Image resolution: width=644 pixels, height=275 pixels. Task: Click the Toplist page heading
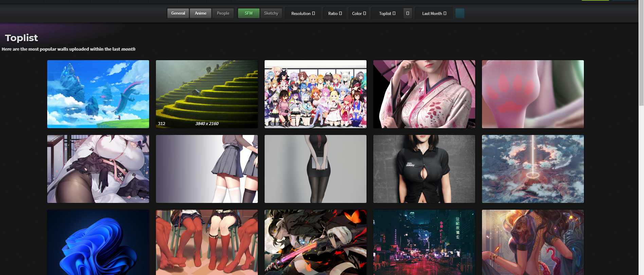pos(21,38)
